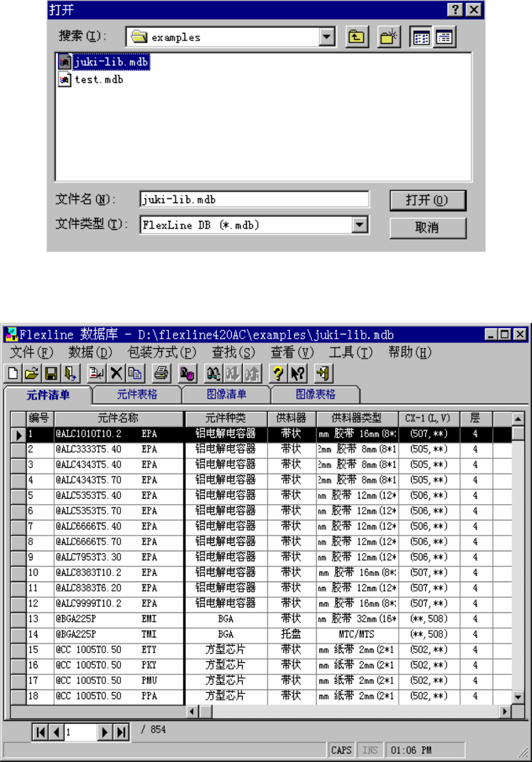532x762 pixels.
Task: Click the 文件名 input field containing juki-lib.mdb
Action: coord(254,199)
